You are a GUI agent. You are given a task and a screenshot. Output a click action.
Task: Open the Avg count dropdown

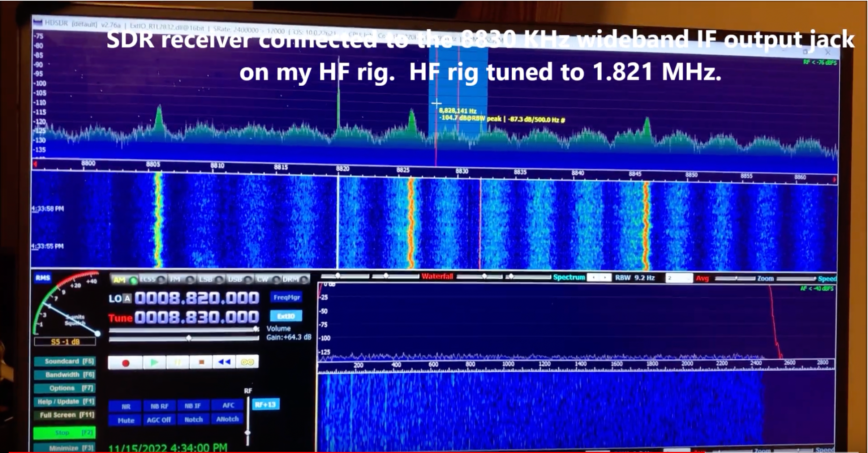point(679,278)
